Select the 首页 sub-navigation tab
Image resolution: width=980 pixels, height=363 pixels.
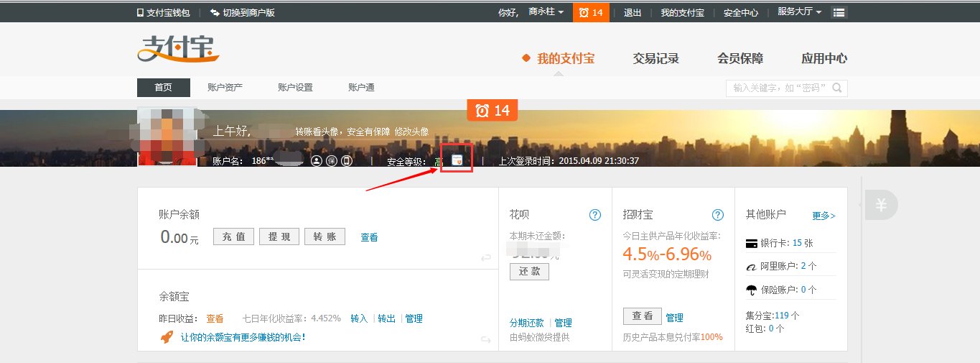pyautogui.click(x=164, y=88)
